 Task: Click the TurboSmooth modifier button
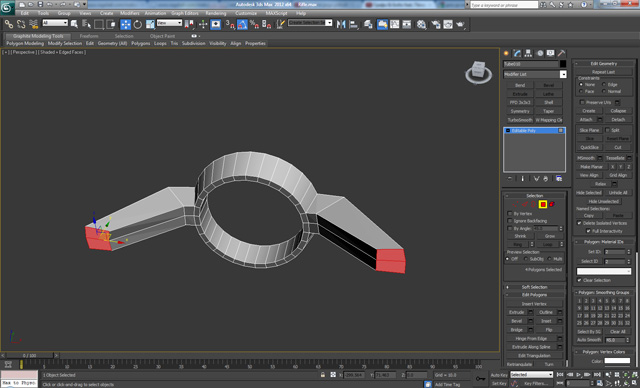click(x=520, y=120)
